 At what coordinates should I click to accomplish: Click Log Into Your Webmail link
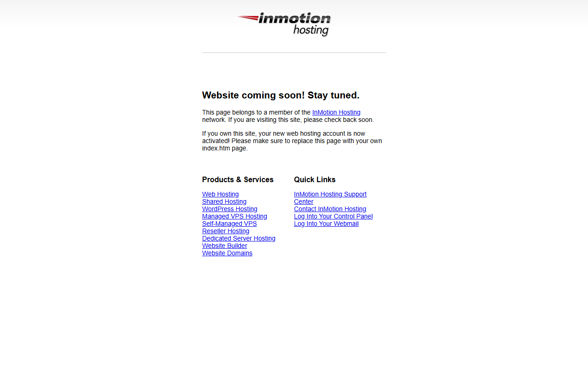point(326,224)
